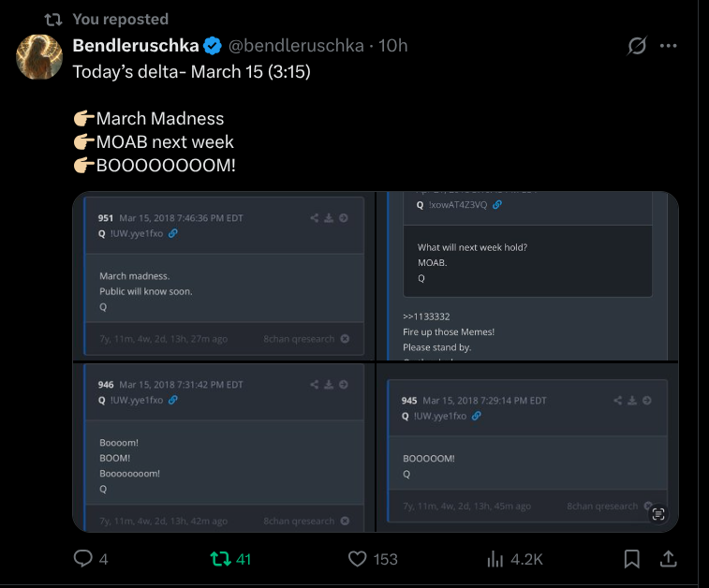The height and width of the screenshot is (588, 709).
Task: Open Bendleruschka profile avatar
Action: pyautogui.click(x=39, y=57)
